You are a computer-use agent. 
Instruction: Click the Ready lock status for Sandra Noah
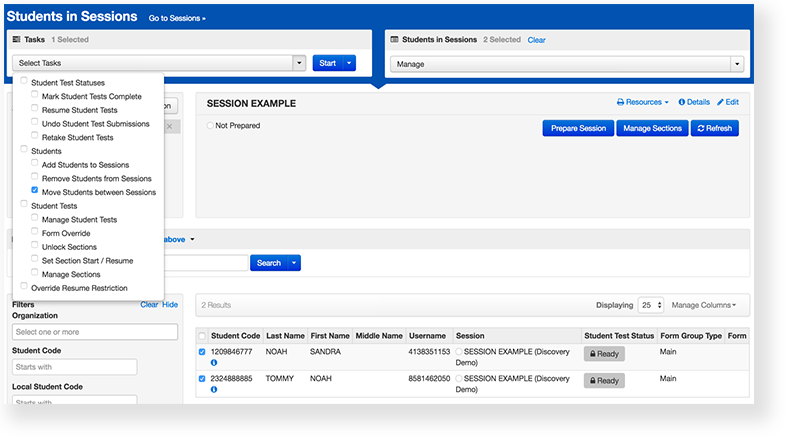pyautogui.click(x=604, y=354)
